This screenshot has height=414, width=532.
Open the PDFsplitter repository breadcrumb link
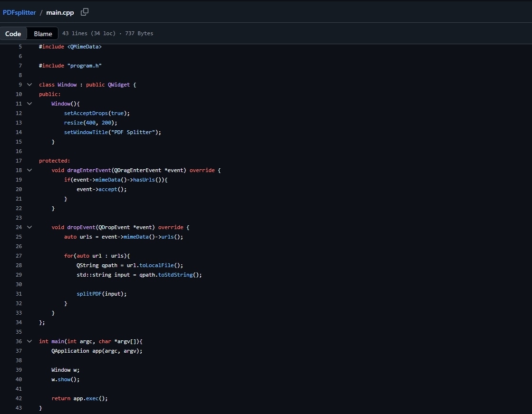[x=19, y=12]
